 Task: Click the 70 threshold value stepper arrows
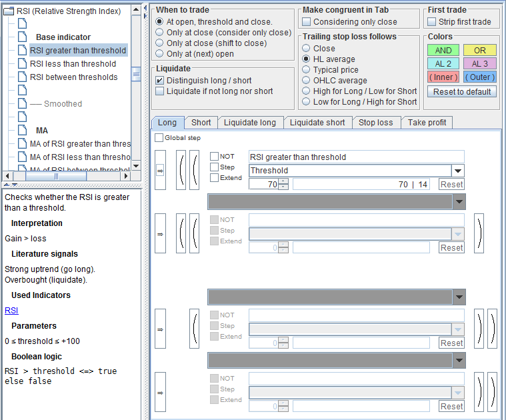[283, 184]
